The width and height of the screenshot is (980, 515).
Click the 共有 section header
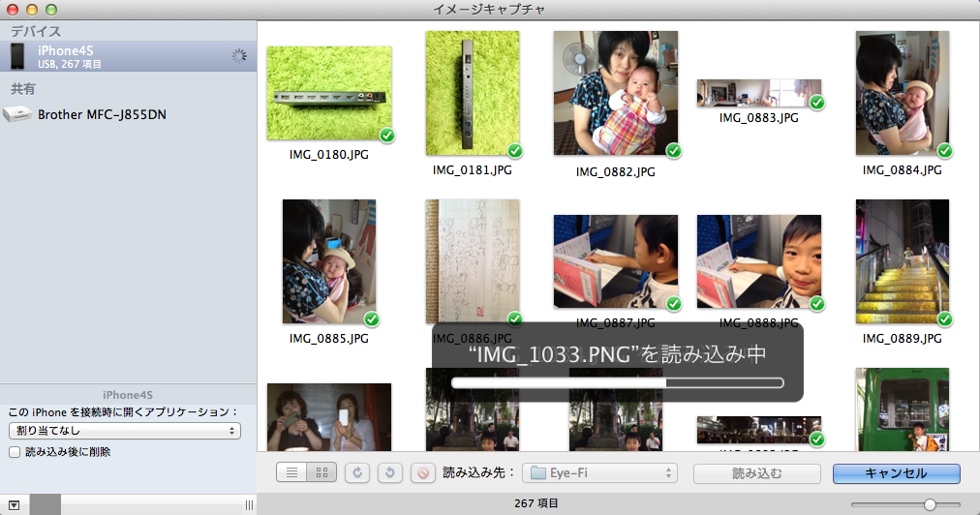pos(23,89)
